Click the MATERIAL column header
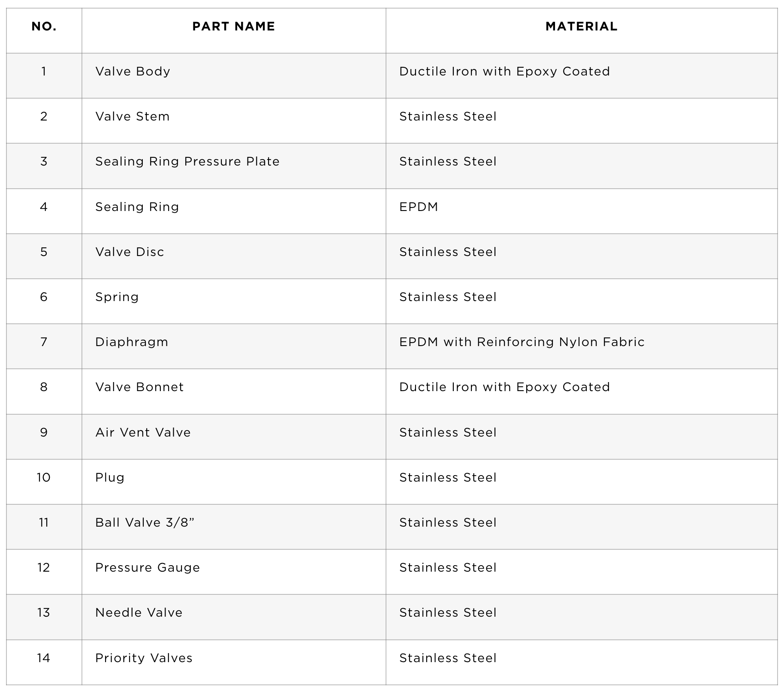 (581, 27)
